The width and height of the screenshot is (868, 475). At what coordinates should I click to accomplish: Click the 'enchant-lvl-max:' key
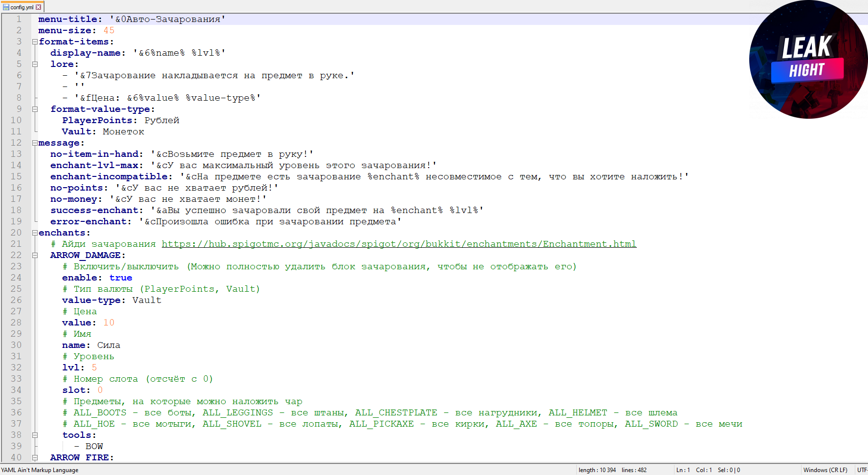tap(97, 165)
